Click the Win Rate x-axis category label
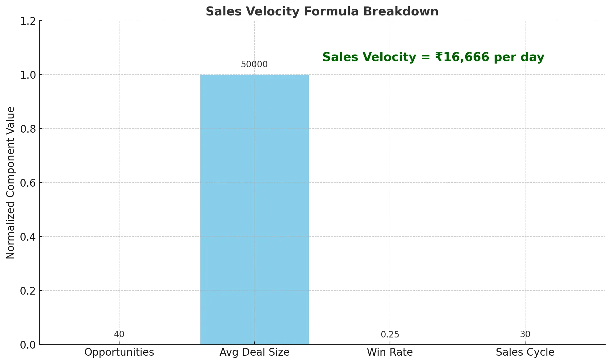611x364 pixels. [x=390, y=352]
